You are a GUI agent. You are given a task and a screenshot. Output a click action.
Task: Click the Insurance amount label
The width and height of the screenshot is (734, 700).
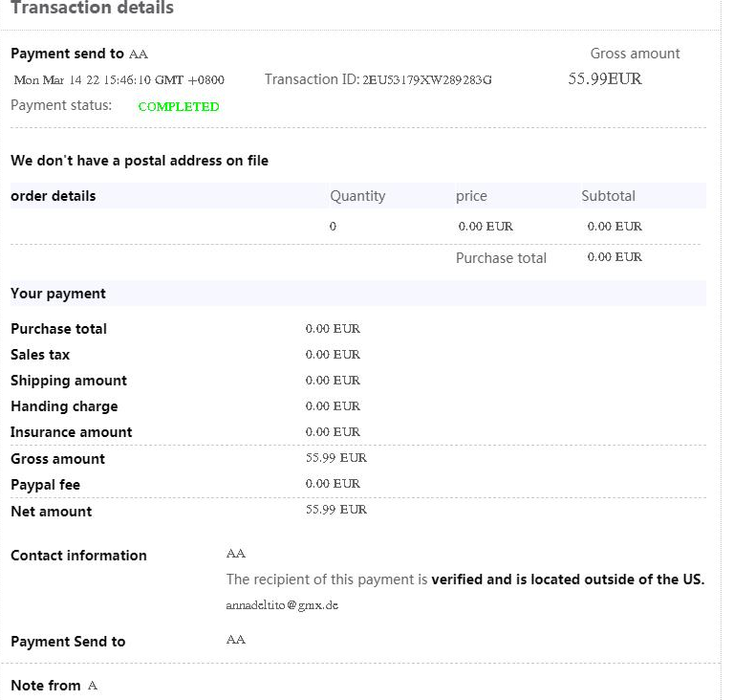(x=72, y=432)
